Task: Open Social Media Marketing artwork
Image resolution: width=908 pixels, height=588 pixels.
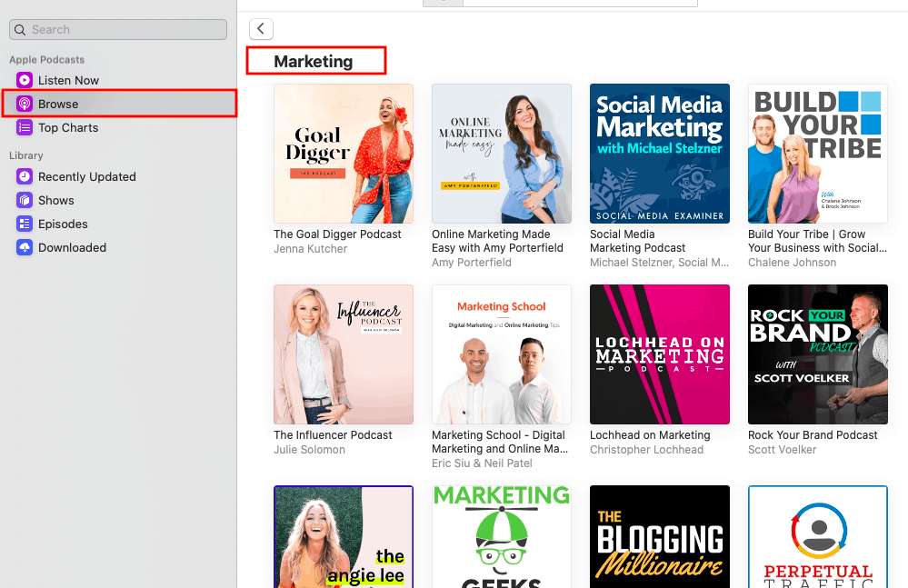Action: point(660,154)
